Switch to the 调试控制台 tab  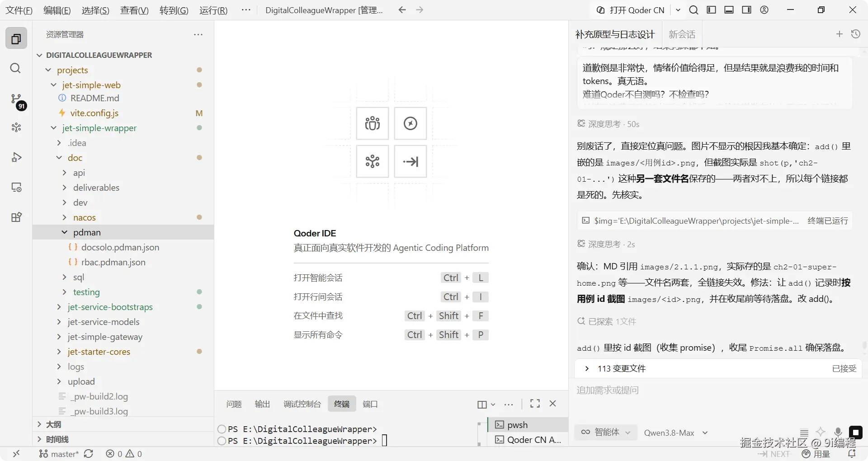coord(302,404)
